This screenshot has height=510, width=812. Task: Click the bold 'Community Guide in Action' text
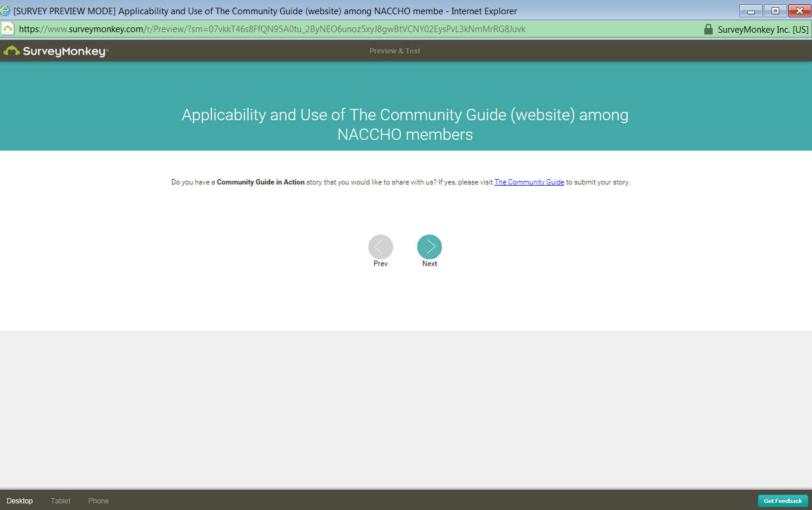point(261,182)
